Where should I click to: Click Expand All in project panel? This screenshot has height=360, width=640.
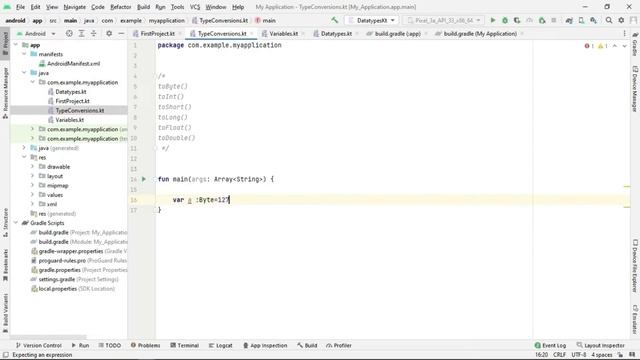click(81, 33)
